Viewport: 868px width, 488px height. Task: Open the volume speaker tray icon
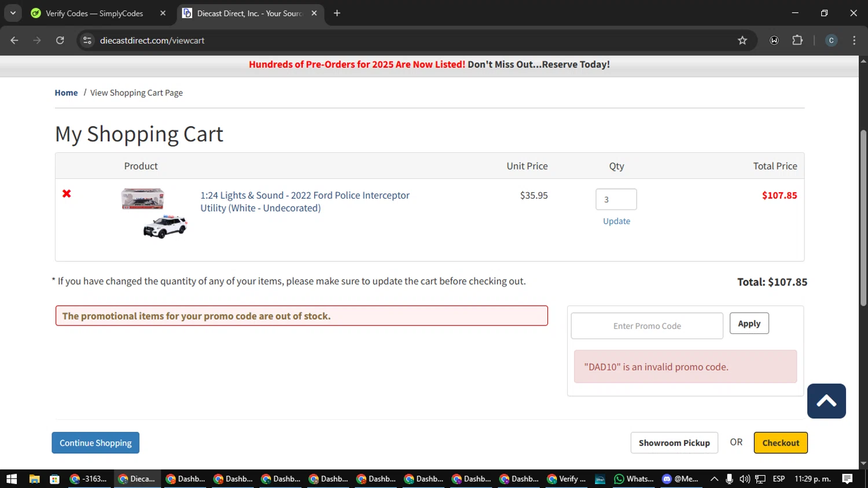tap(744, 479)
